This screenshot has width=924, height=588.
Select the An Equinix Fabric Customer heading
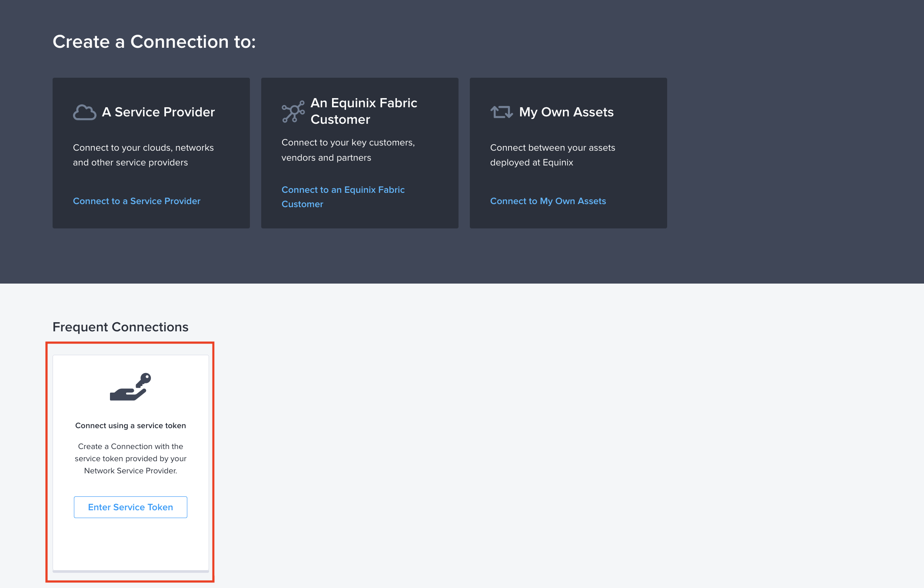tap(364, 111)
